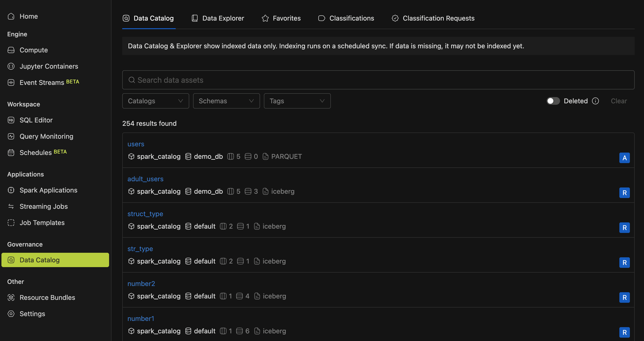Click the Event Streams icon
The image size is (644, 341).
pyautogui.click(x=11, y=82)
